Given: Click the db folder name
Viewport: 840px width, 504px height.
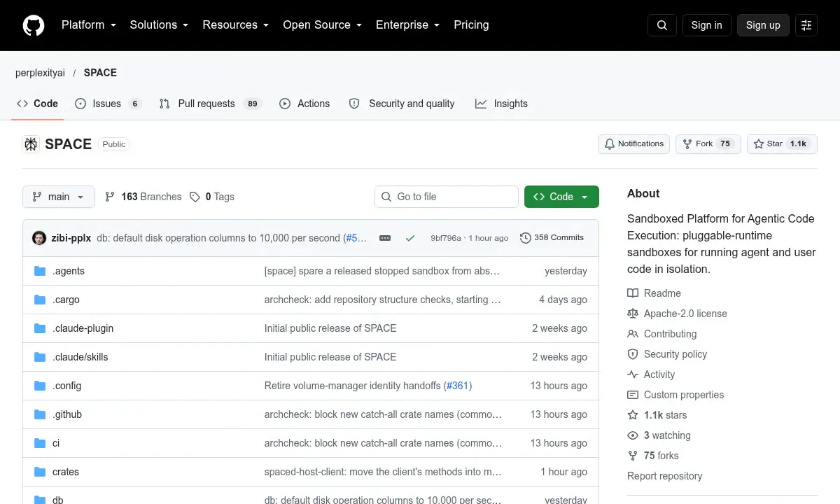Looking at the screenshot, I should tap(58, 500).
